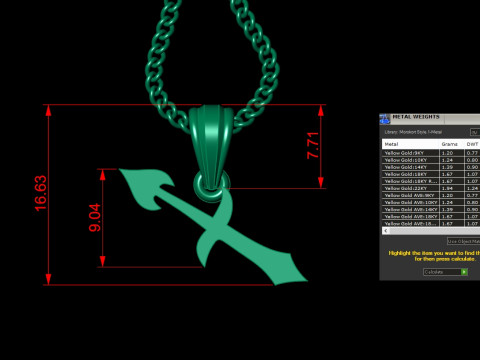Select the 7.71 dimension label
Screen dimensions: 480x360
[x=313, y=146]
